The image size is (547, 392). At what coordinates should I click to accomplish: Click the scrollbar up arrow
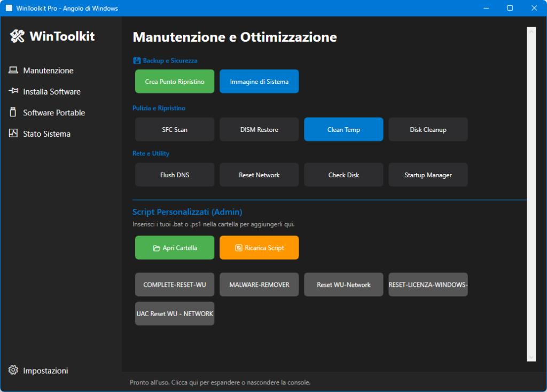click(x=531, y=32)
